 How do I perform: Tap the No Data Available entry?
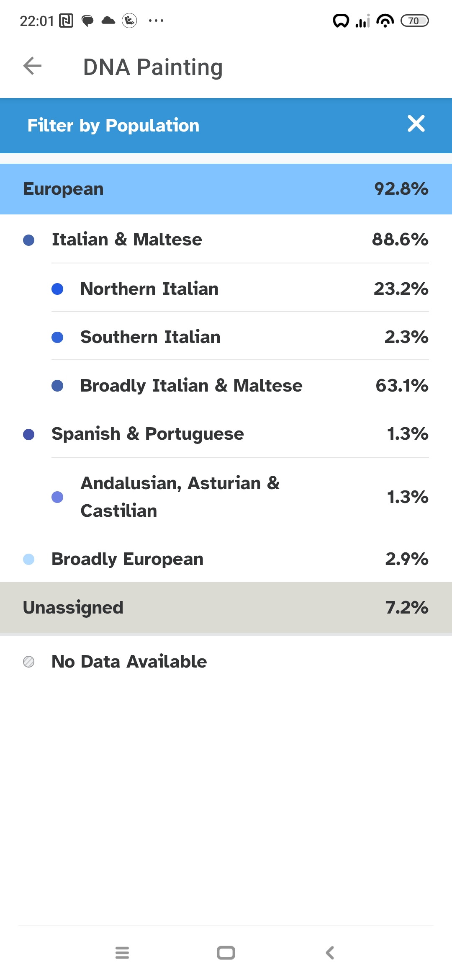coord(226,662)
